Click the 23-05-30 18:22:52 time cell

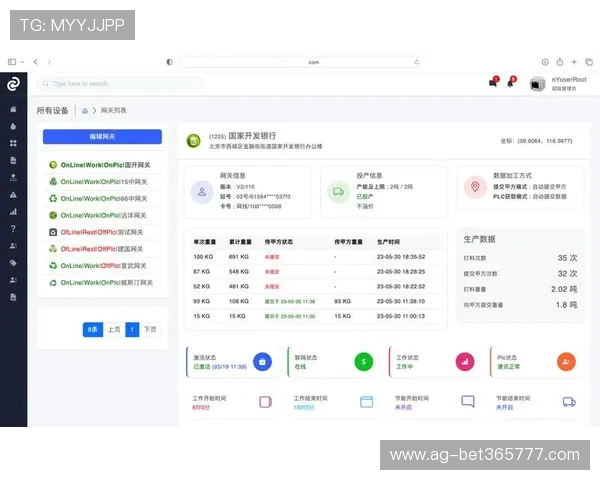(x=401, y=286)
